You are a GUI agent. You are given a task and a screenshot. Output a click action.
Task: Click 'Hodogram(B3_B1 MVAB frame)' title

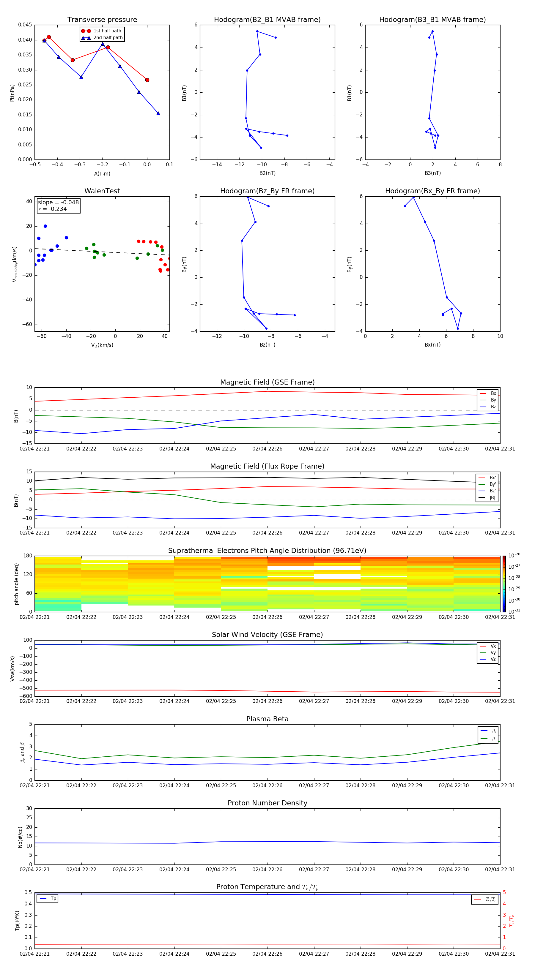[432, 20]
